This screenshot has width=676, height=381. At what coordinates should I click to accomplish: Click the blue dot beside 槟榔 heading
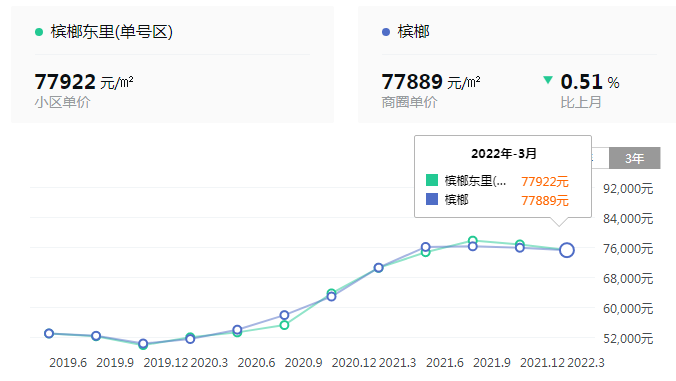[x=386, y=32]
